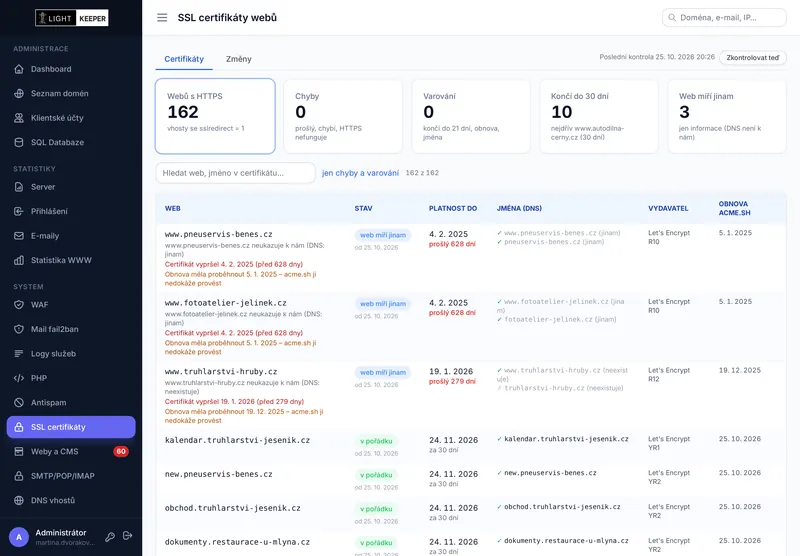This screenshot has height=556, width=800.
Task: Click the Administrátor avatar circle
Action: click(x=19, y=537)
